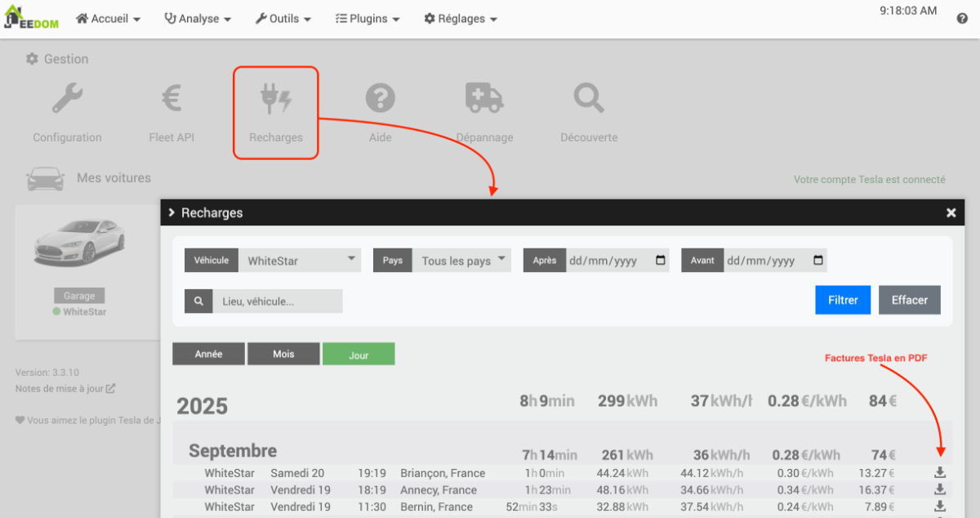Switch to Mois grouping
The width and height of the screenshot is (980, 518).
283,354
